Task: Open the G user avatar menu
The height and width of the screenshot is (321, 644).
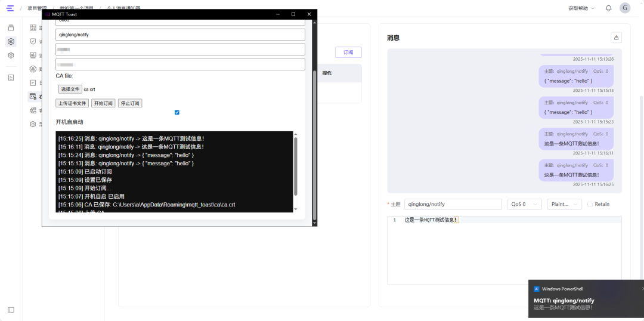Action: 625,8
